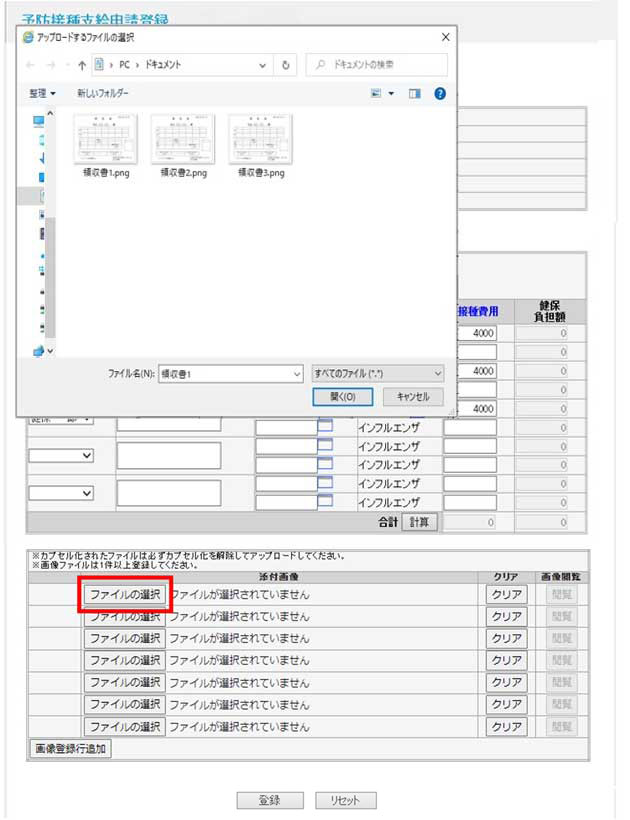Screen dimensions: 630x820
Task: Open the 接種費用 column link
Action: pos(478,312)
